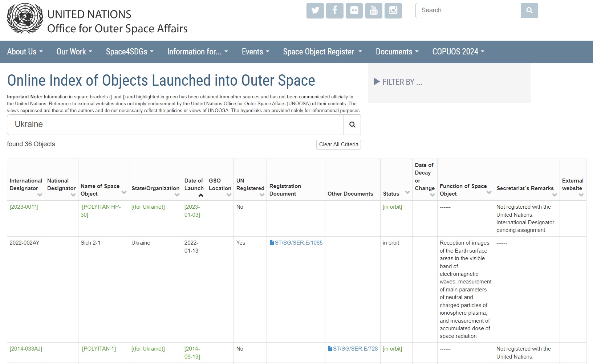Image resolution: width=593 pixels, height=364 pixels.
Task: Sort by National Designator chevron
Action: [73, 195]
